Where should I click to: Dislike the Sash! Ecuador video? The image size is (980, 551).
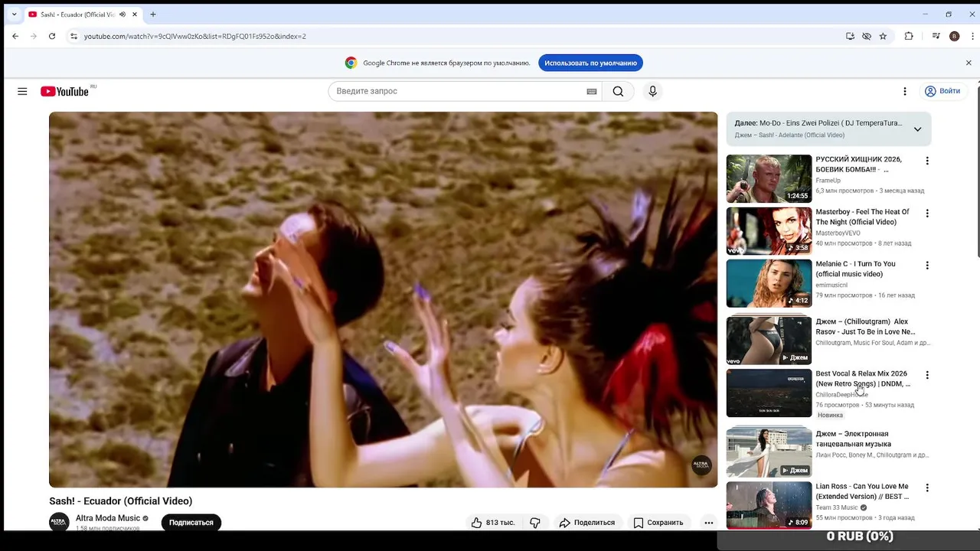(x=535, y=523)
